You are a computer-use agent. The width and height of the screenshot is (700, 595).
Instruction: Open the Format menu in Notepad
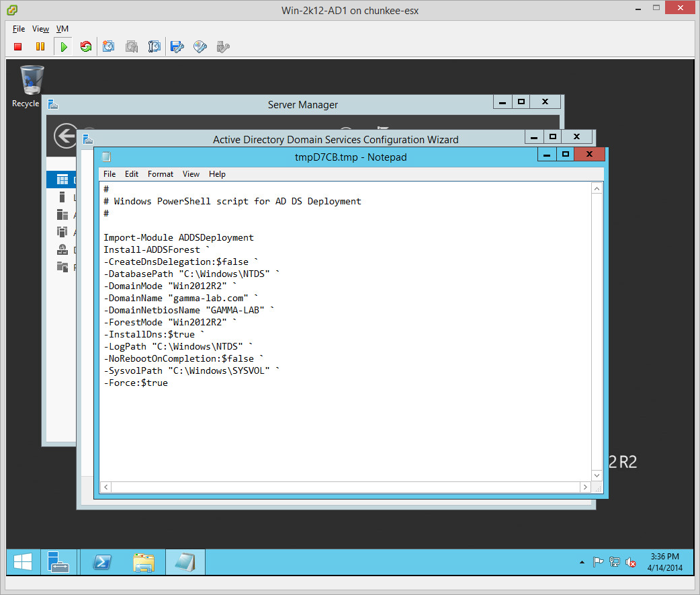161,174
